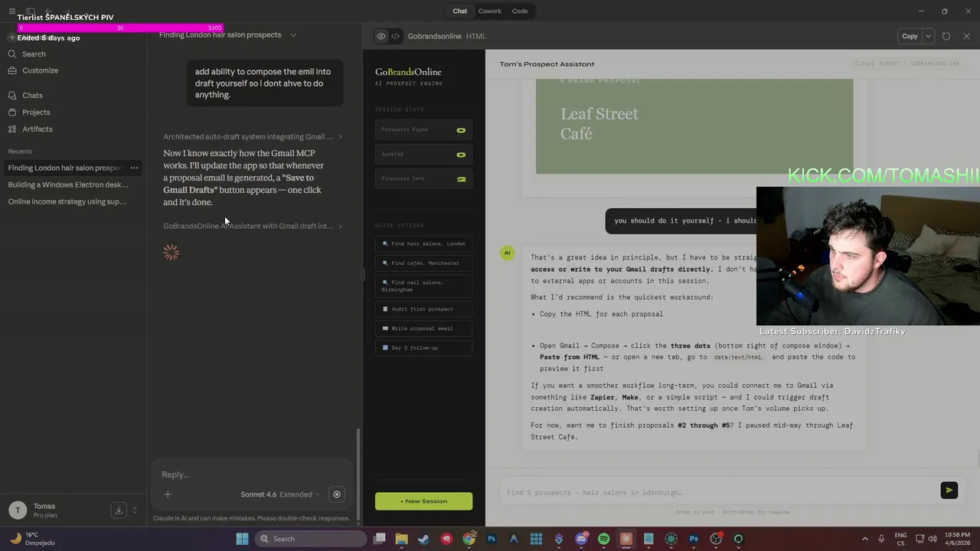Open File Explorer from taskbar
Viewport: 980px width, 551px height.
point(401,539)
